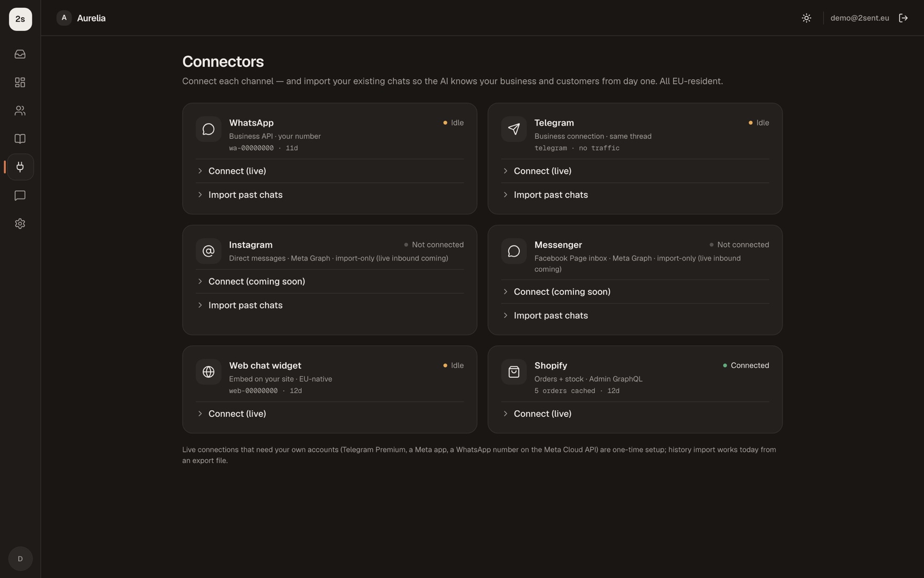Select the Connectors plug icon in sidebar
The height and width of the screenshot is (578, 924).
point(20,167)
